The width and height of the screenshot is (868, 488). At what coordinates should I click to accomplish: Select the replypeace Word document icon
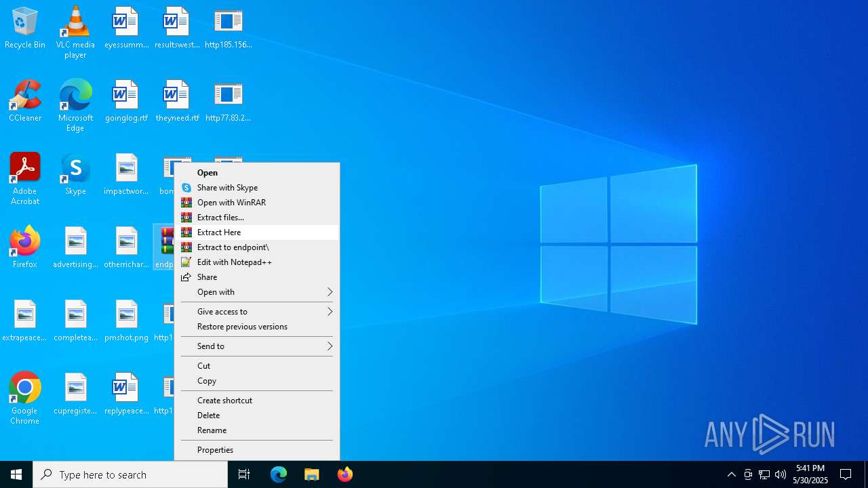pos(126,394)
